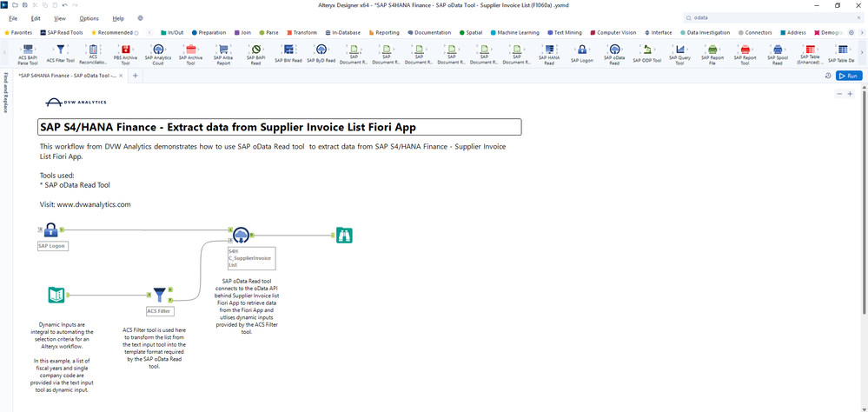Open the Transform tool category
Screen dimensions: 868x412
pos(301,33)
